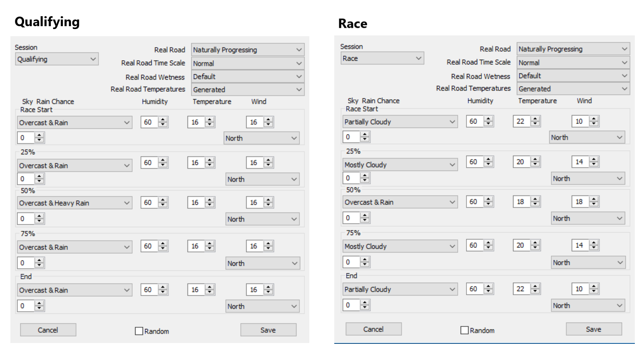Adjust Race Start humidity stepper
The height and width of the screenshot is (355, 644).
[489, 121]
